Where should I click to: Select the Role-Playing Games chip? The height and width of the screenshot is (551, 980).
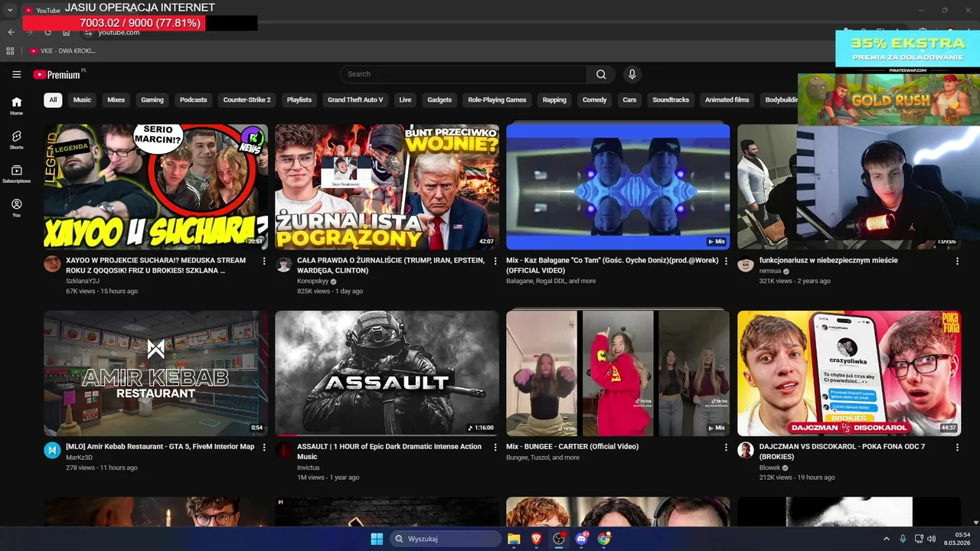[497, 99]
